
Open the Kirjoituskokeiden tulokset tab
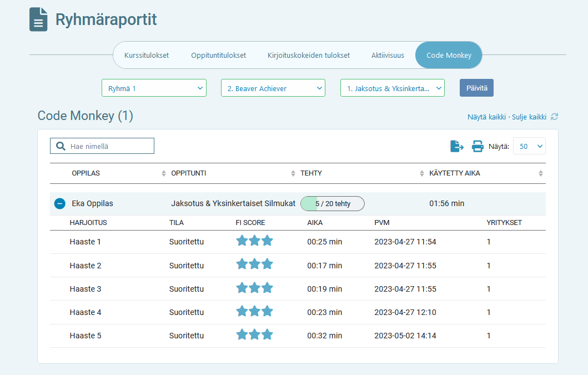pyautogui.click(x=309, y=56)
